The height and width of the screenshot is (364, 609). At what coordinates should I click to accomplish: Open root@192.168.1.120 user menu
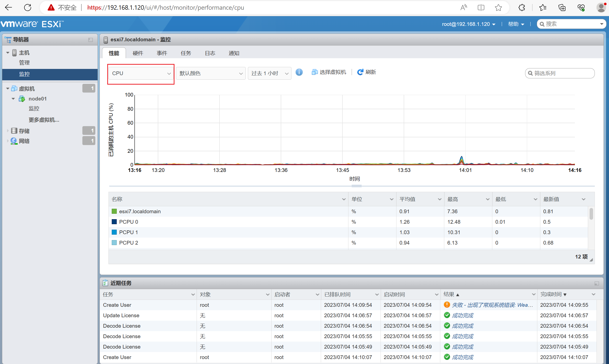(469, 24)
